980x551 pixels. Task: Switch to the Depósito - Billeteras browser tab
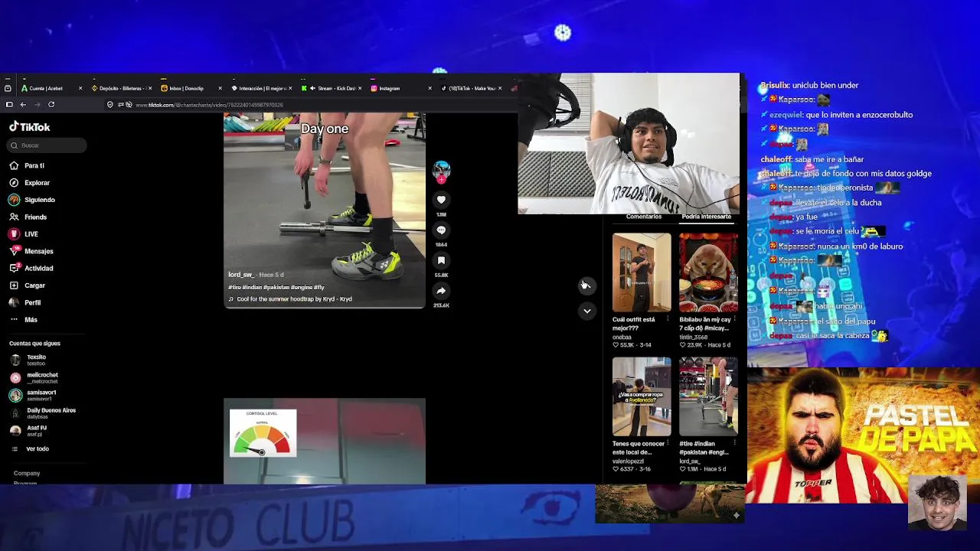pos(121,89)
